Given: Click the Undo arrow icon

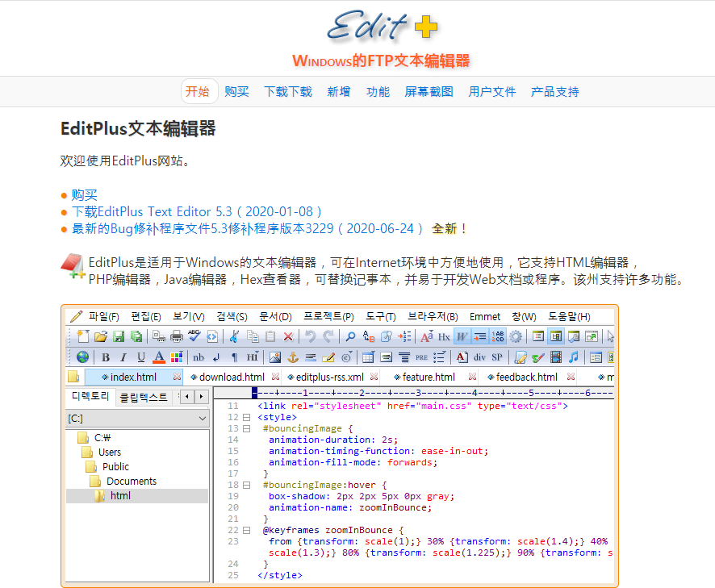Looking at the screenshot, I should tap(311, 336).
